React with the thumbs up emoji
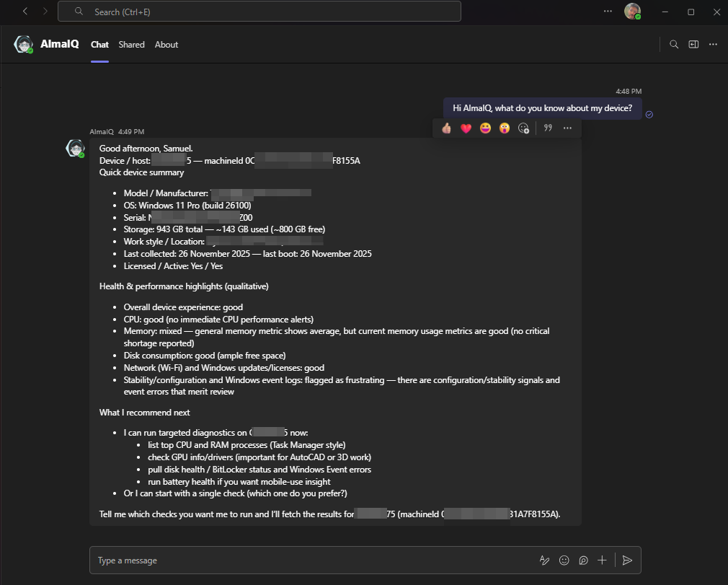Viewport: 728px width, 585px height. (446, 128)
